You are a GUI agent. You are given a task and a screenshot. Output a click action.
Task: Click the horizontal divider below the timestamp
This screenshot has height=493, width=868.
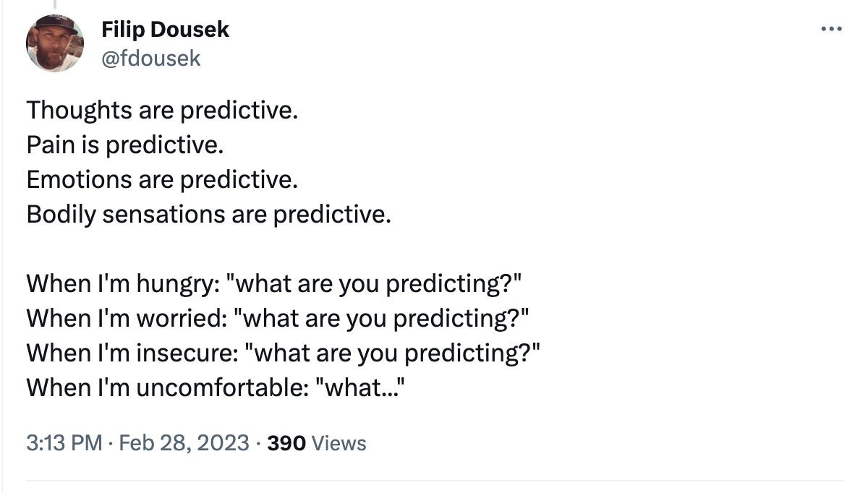coord(434,480)
